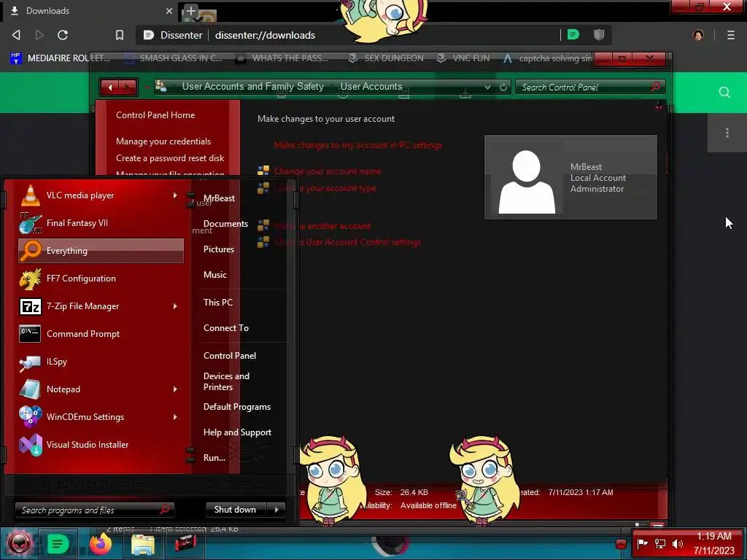This screenshot has height=560, width=747.
Task: Open Documents from Start menu
Action: 225,224
